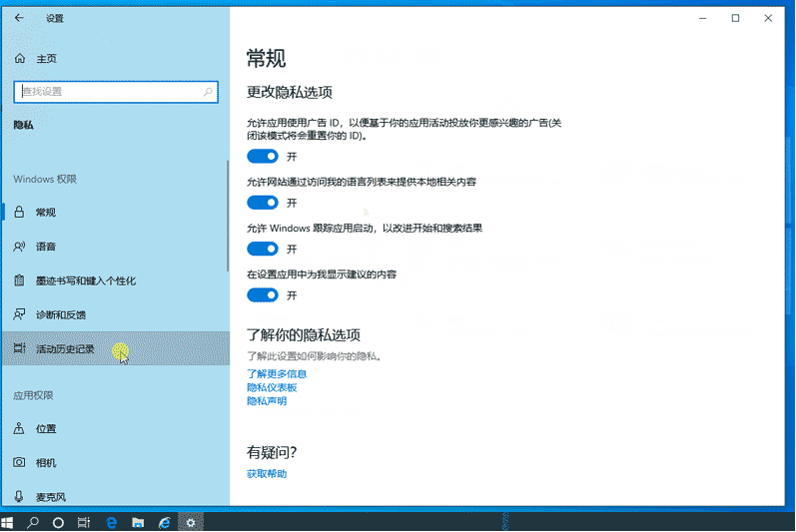Close the Settings window
This screenshot has height=532, width=796.
[768, 18]
